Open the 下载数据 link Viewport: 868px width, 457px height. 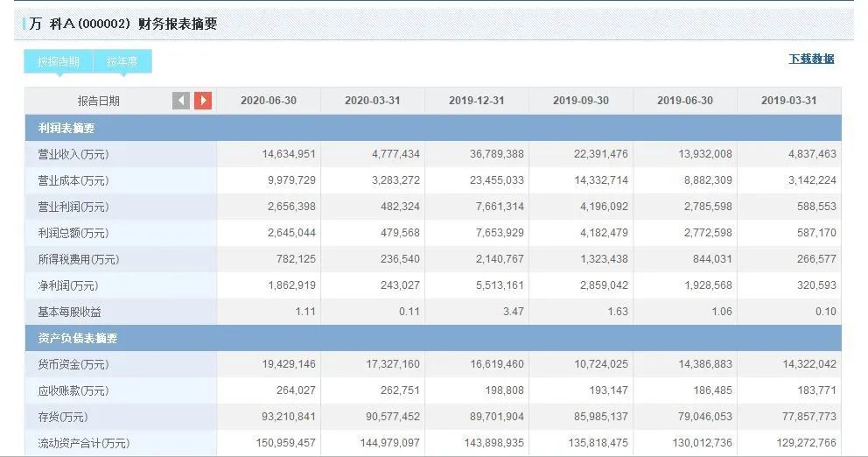pos(811,59)
